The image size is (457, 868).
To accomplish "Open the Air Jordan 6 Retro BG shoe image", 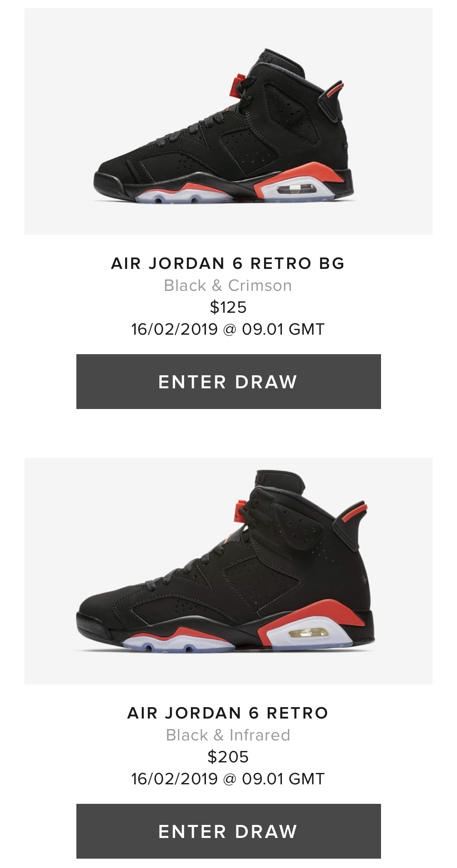I will [228, 121].
